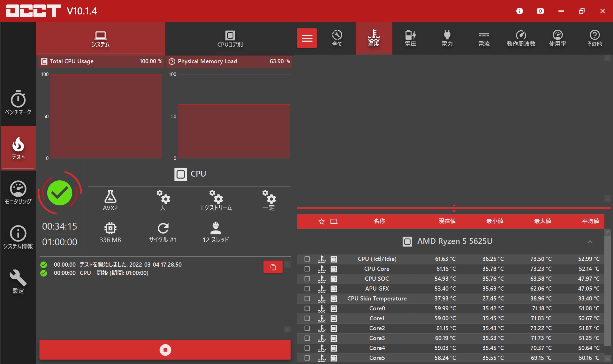Image resolution: width=613 pixels, height=364 pixels.
Task: Click the info icon in title bar
Action: tap(519, 11)
